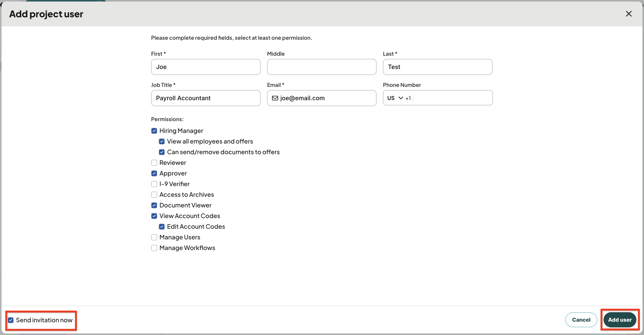Uncheck the Approver permission
This screenshot has width=644, height=335.
(x=154, y=173)
